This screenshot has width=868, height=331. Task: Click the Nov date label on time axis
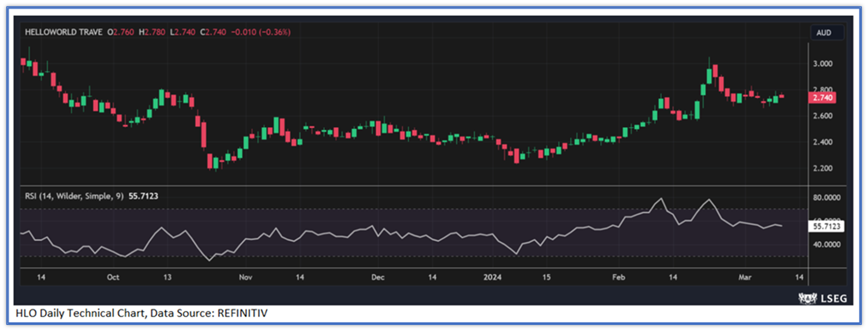[246, 277]
